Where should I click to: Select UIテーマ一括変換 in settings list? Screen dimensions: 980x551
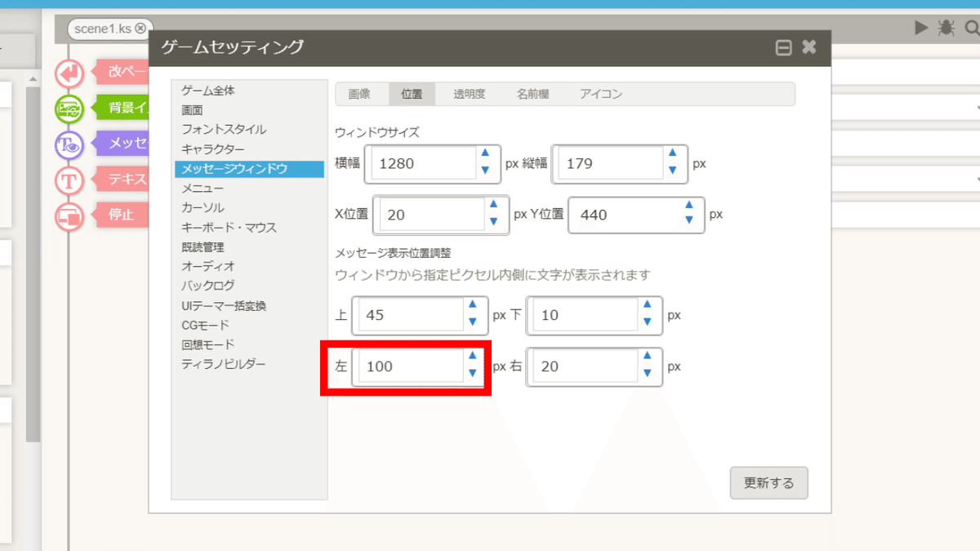pos(224,306)
